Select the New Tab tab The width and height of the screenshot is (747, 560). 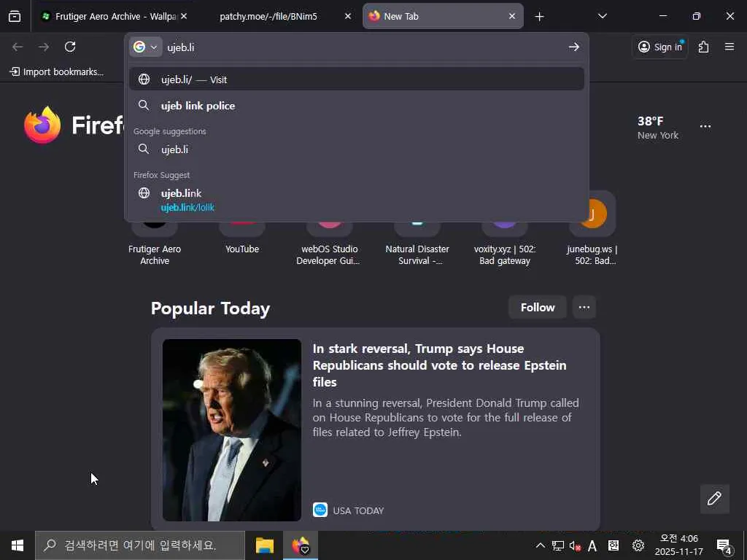tap(443, 16)
